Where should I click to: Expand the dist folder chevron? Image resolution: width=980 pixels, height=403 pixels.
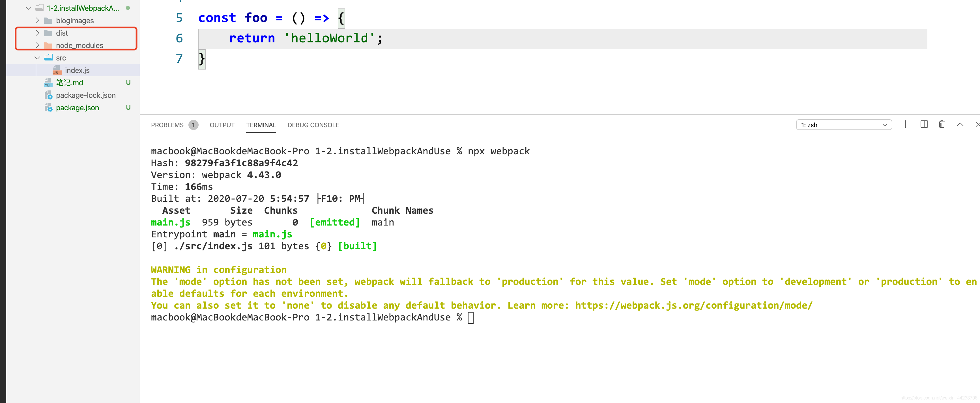(37, 33)
